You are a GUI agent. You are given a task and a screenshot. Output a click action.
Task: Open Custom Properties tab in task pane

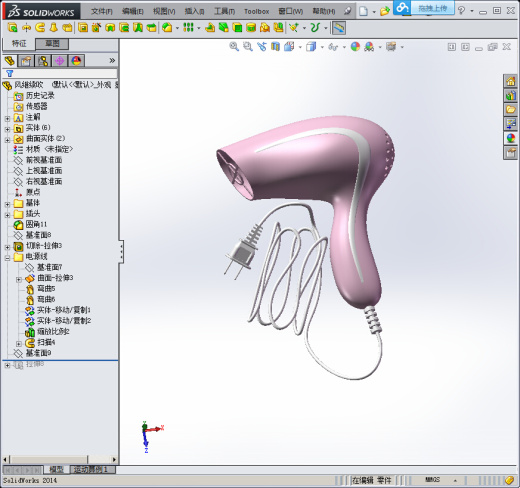pyautogui.click(x=510, y=153)
